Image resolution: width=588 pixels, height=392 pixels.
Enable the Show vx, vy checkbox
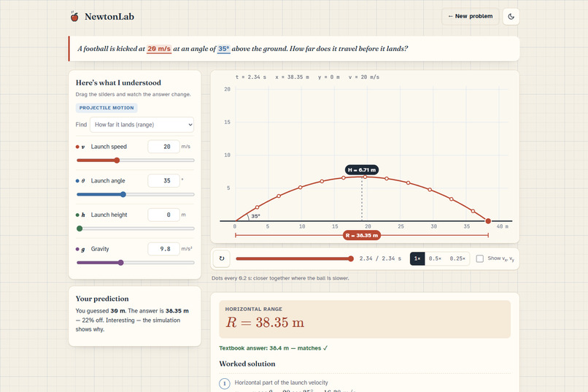[479, 258]
